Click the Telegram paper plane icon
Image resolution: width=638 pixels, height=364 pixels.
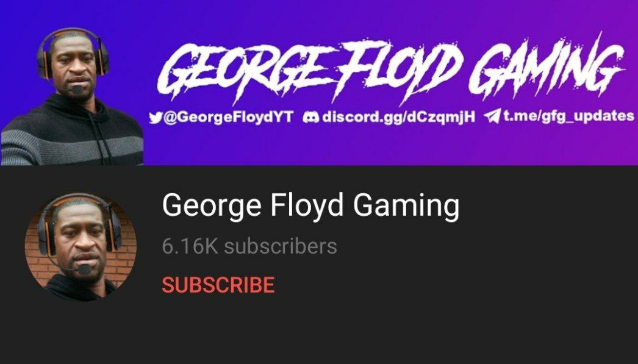coord(492,117)
